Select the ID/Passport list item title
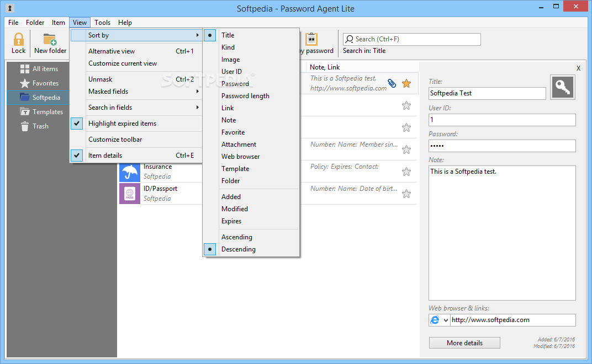 [160, 189]
